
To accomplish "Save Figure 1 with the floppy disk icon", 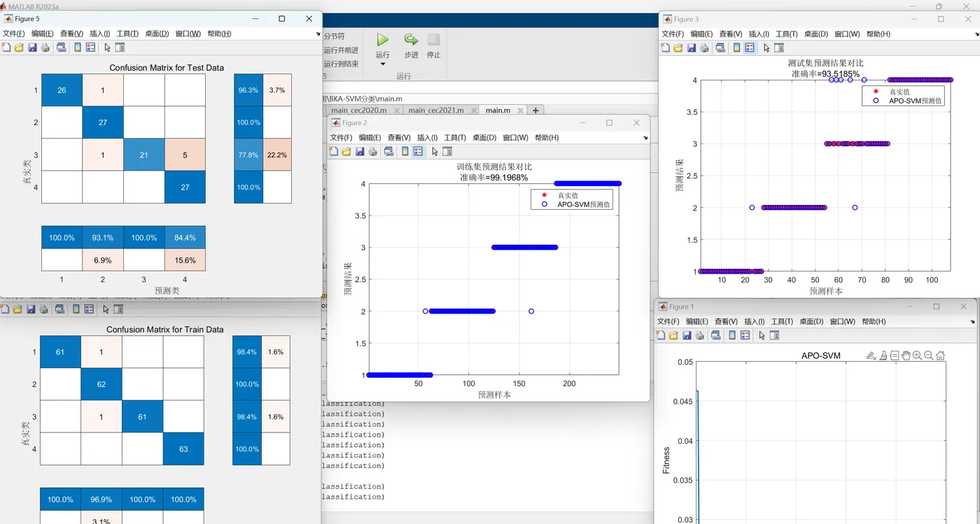I will 686,335.
